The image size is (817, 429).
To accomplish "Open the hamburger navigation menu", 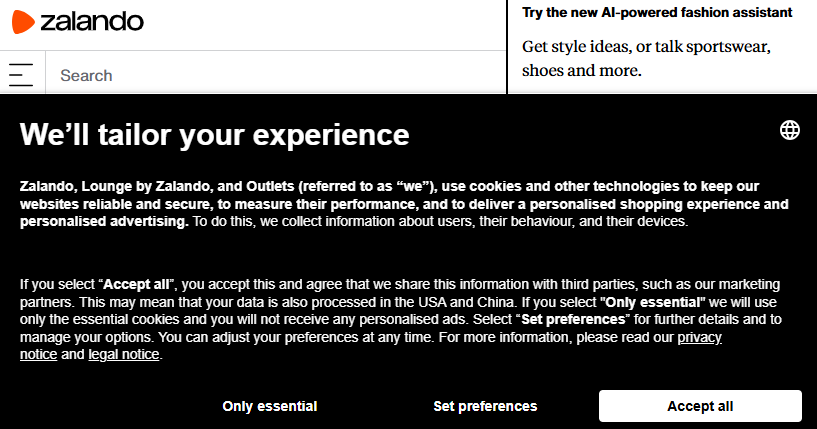I will click(21, 75).
